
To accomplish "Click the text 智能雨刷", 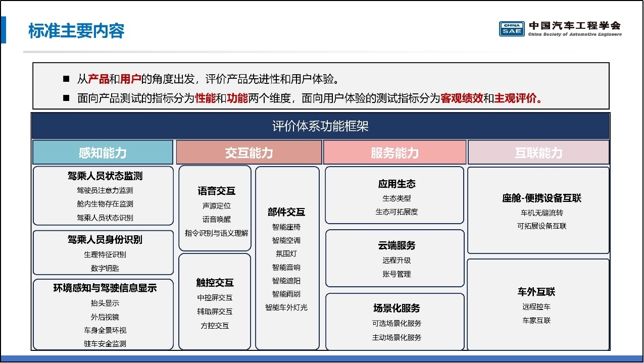I will 286,294.
